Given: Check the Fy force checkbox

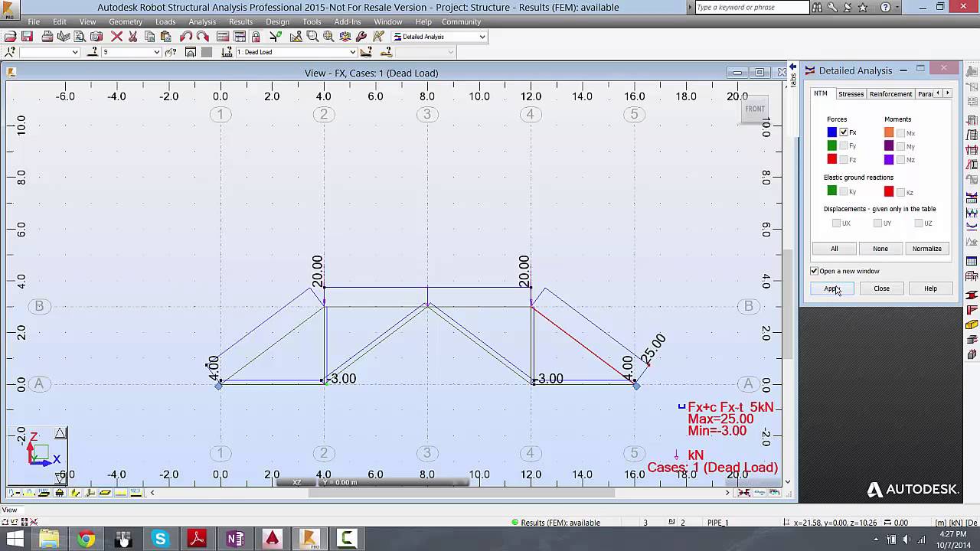Looking at the screenshot, I should coord(844,145).
